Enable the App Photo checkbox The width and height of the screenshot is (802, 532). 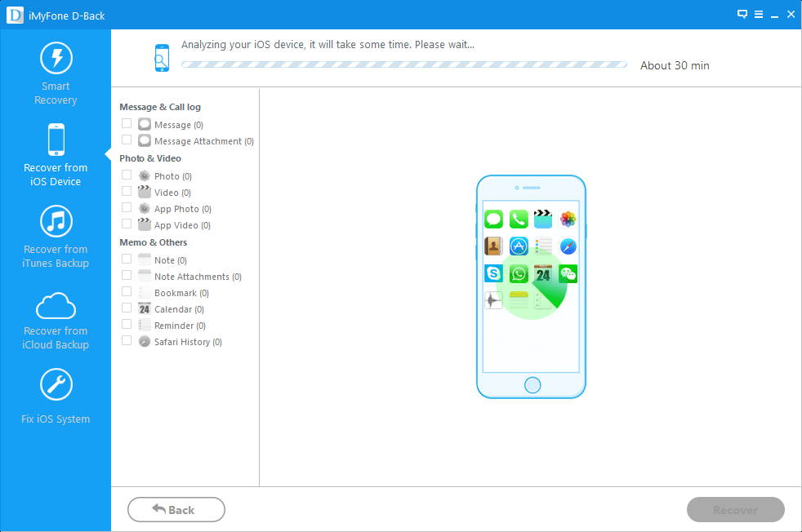pos(127,207)
